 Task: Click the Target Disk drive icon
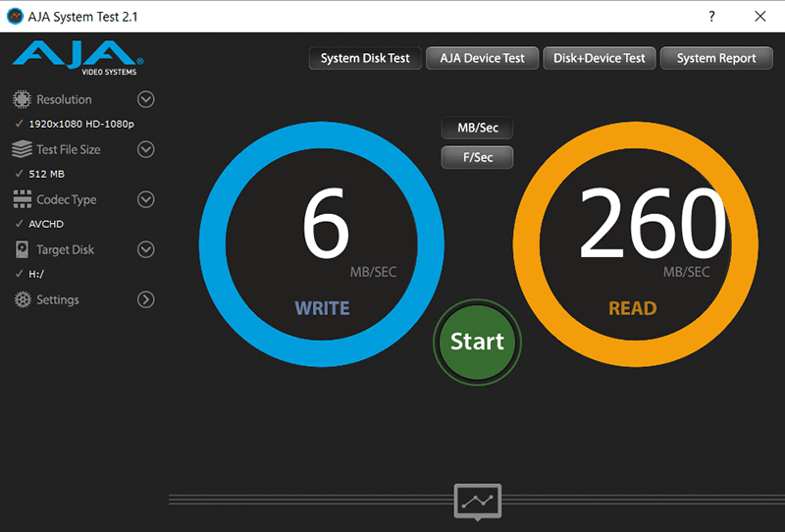pos(22,249)
